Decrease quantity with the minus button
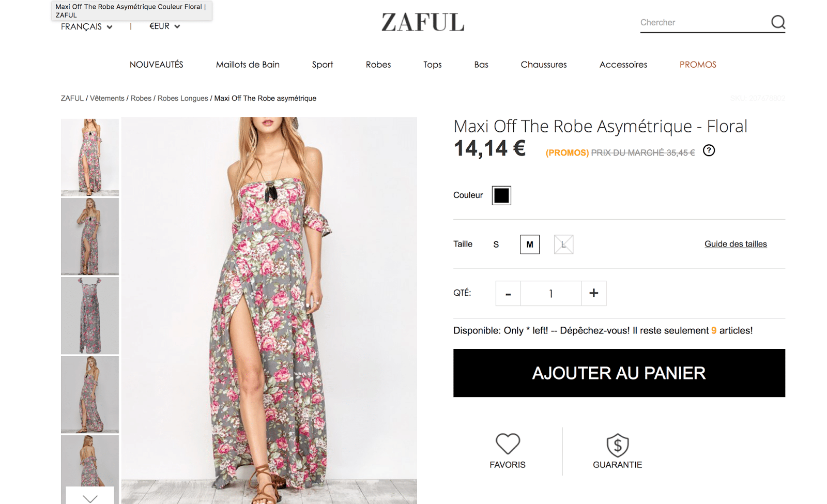Screen dimensions: 827x504 [508, 294]
